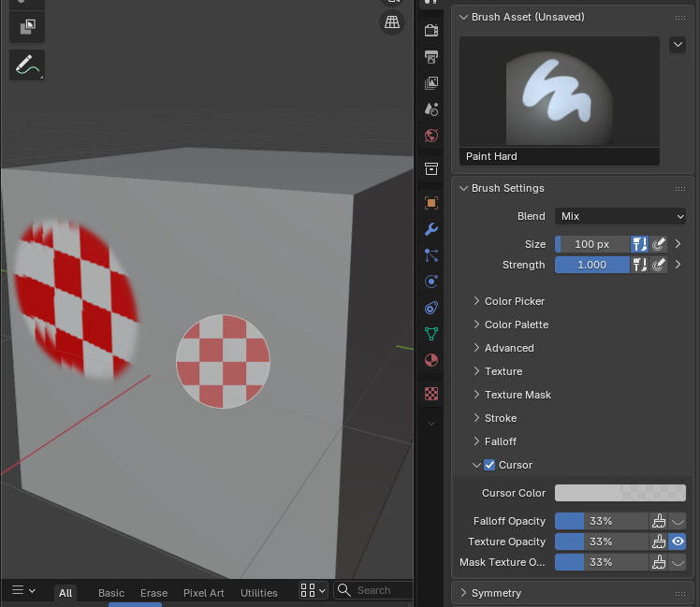
Task: Expand more properties tabs chevron
Action: (x=431, y=423)
